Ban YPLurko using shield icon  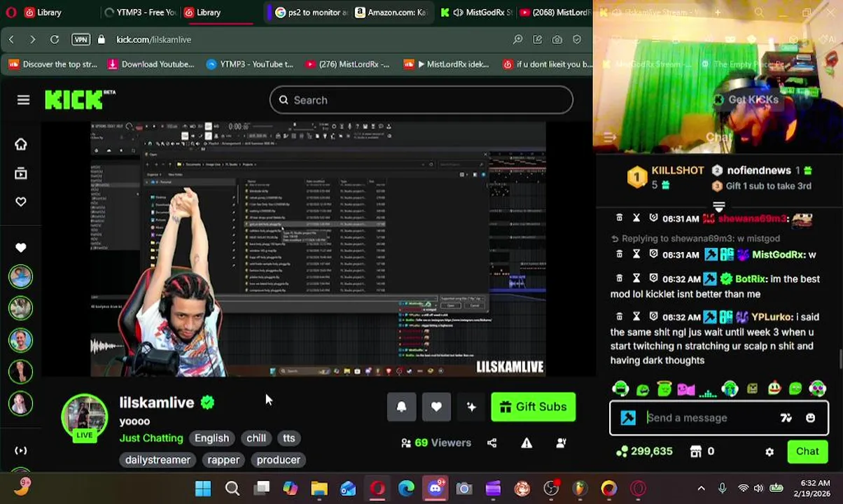coord(653,317)
